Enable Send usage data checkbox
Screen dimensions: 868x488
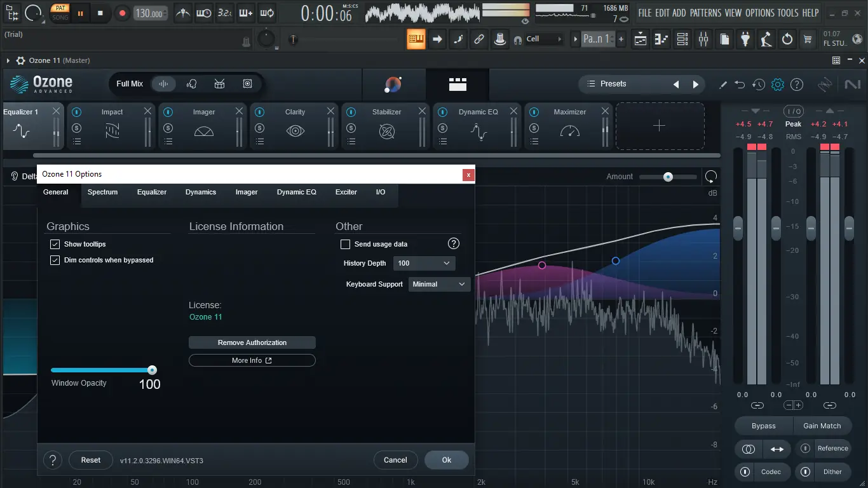(x=346, y=244)
